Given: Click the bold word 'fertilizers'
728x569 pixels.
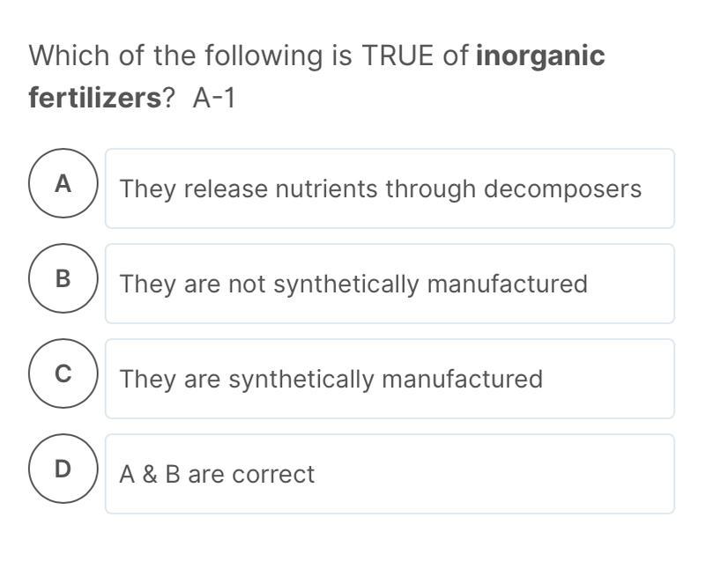Looking at the screenshot, I should pyautogui.click(x=94, y=97).
